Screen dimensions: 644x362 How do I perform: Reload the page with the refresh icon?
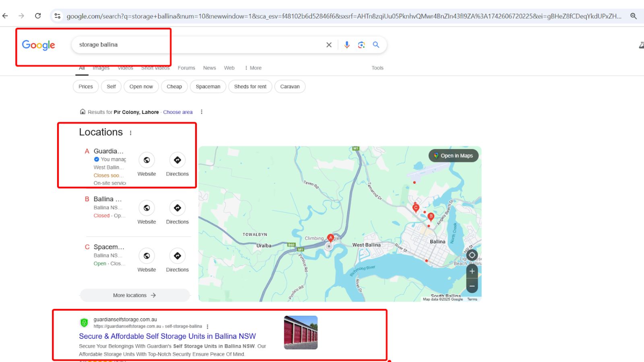pos(38,16)
